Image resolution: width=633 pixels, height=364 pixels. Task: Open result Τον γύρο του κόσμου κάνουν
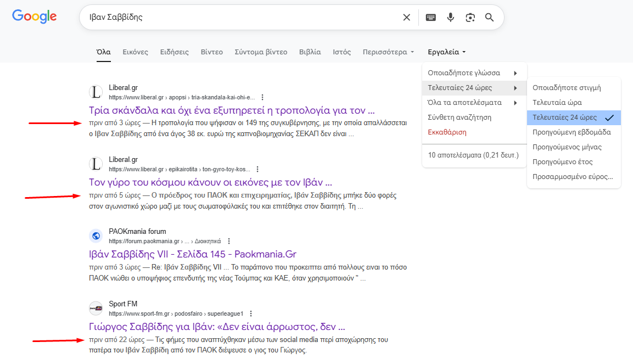[x=210, y=182]
